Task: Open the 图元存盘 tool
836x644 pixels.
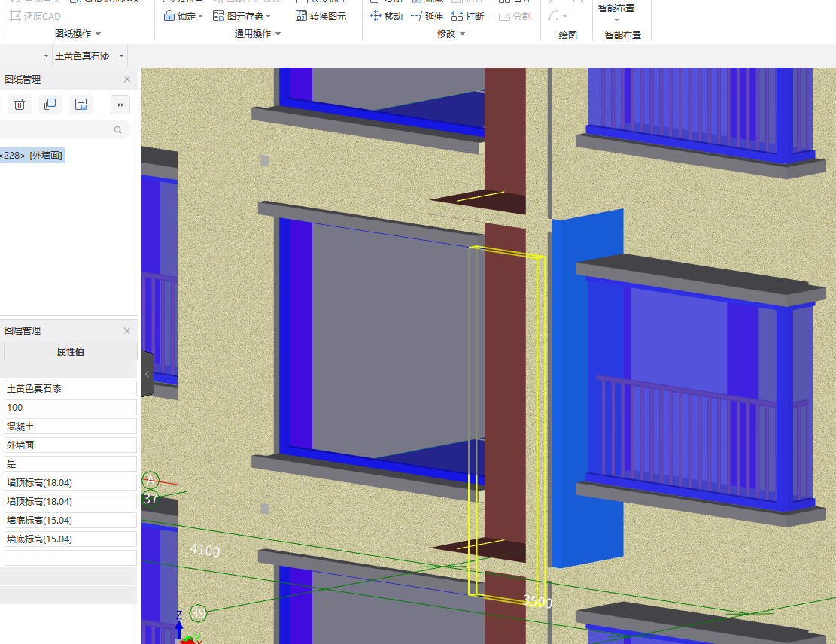Action: (x=242, y=16)
